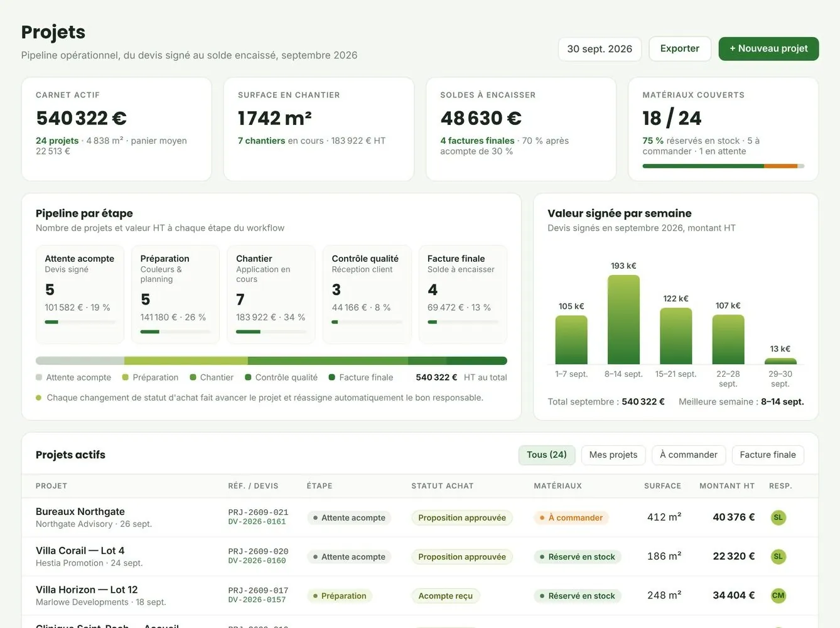Open the 30 sept. 2026 date picker
The image size is (840, 628).
pyautogui.click(x=600, y=49)
